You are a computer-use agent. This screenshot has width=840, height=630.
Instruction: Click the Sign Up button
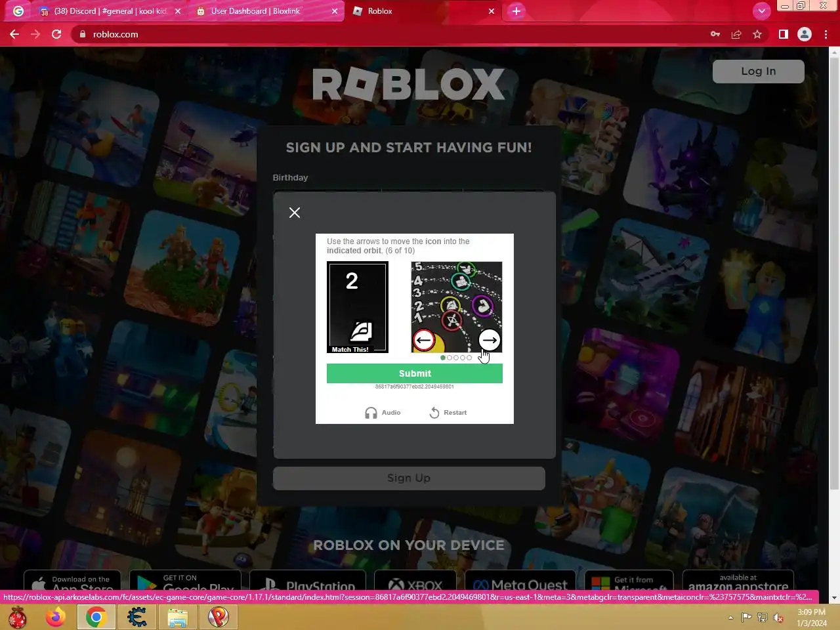(x=409, y=478)
